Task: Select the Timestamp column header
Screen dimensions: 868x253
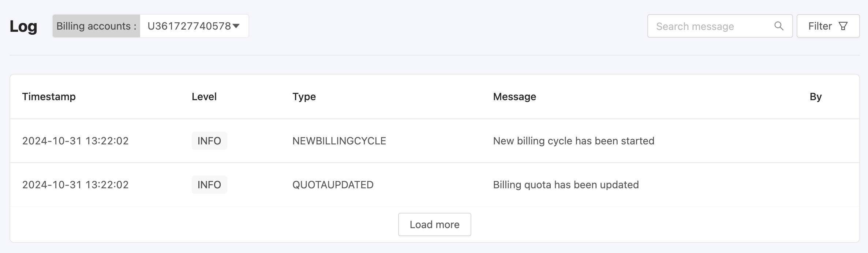Action: pyautogui.click(x=49, y=97)
